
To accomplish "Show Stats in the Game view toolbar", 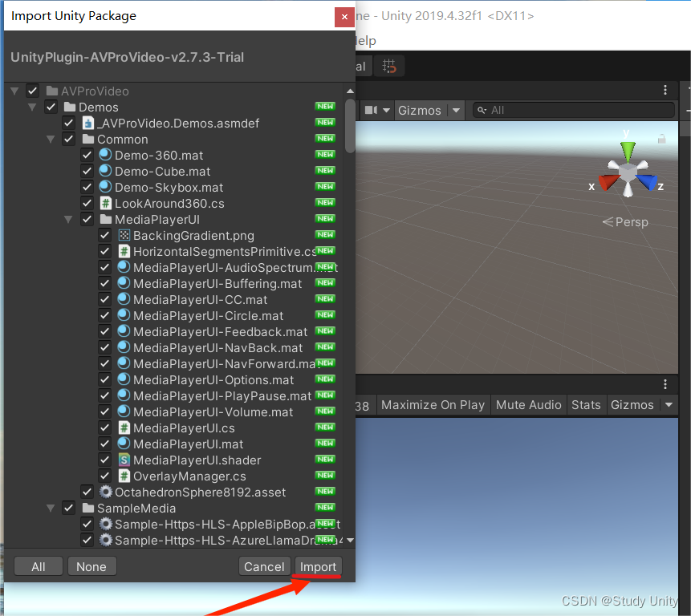I will tap(586, 405).
